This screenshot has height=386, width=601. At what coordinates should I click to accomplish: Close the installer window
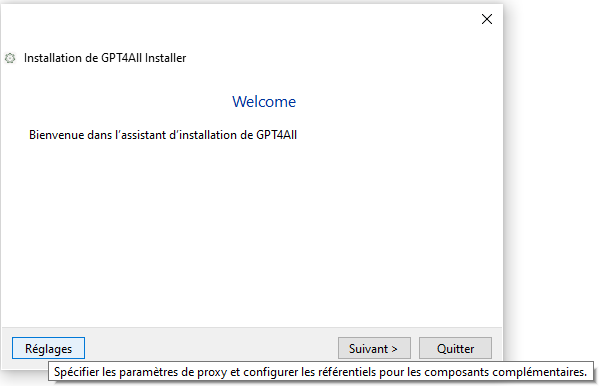pos(487,19)
